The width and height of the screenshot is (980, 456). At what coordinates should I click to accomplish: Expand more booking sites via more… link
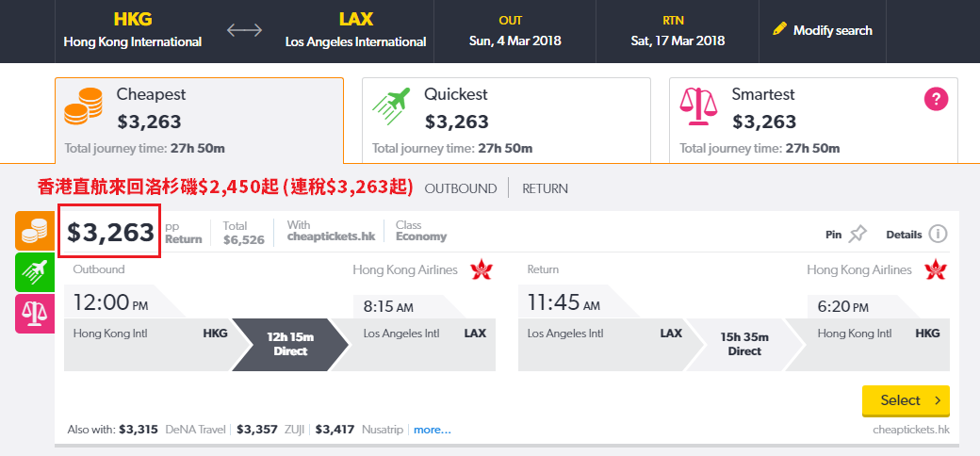click(432, 430)
